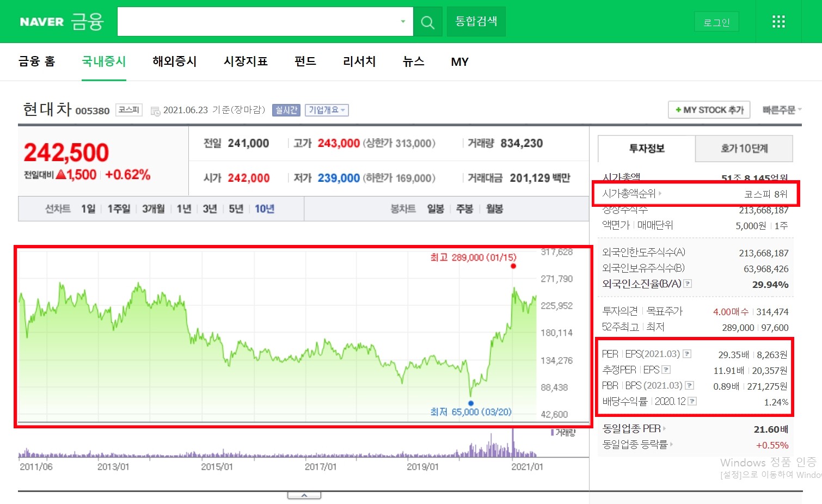Image resolution: width=822 pixels, height=504 pixels.
Task: Click the MY STOCK 추가 button
Action: tap(709, 110)
